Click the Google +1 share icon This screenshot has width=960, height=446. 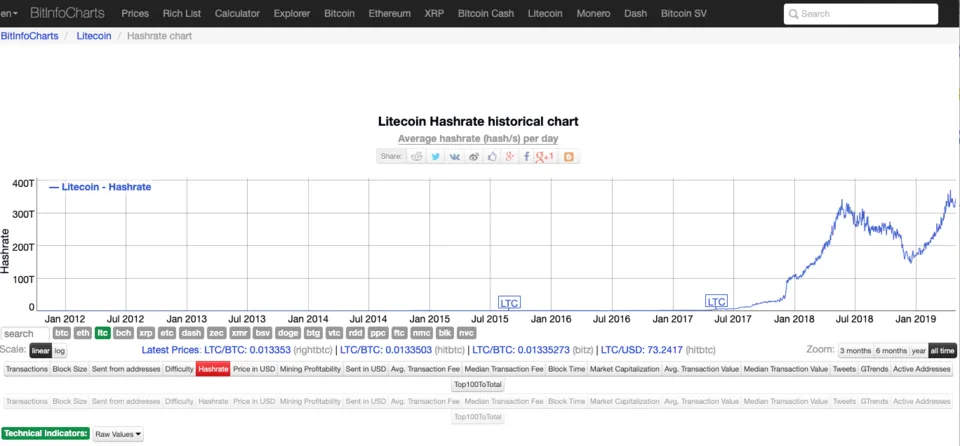pyautogui.click(x=544, y=156)
